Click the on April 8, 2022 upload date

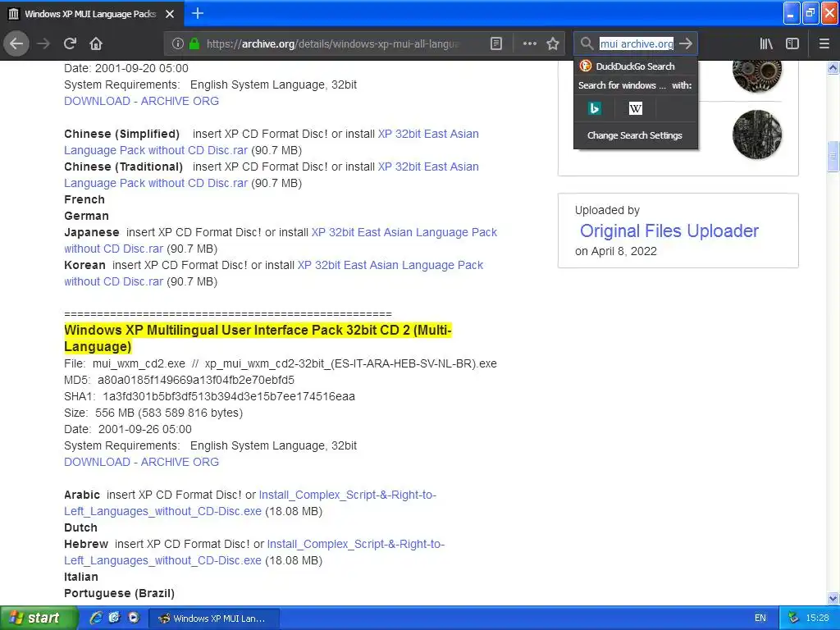tap(615, 251)
